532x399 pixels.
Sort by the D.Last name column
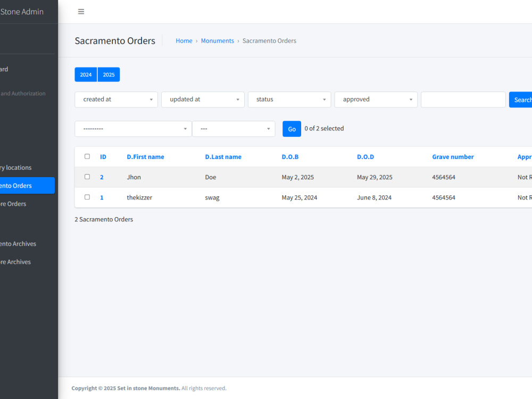223,157
